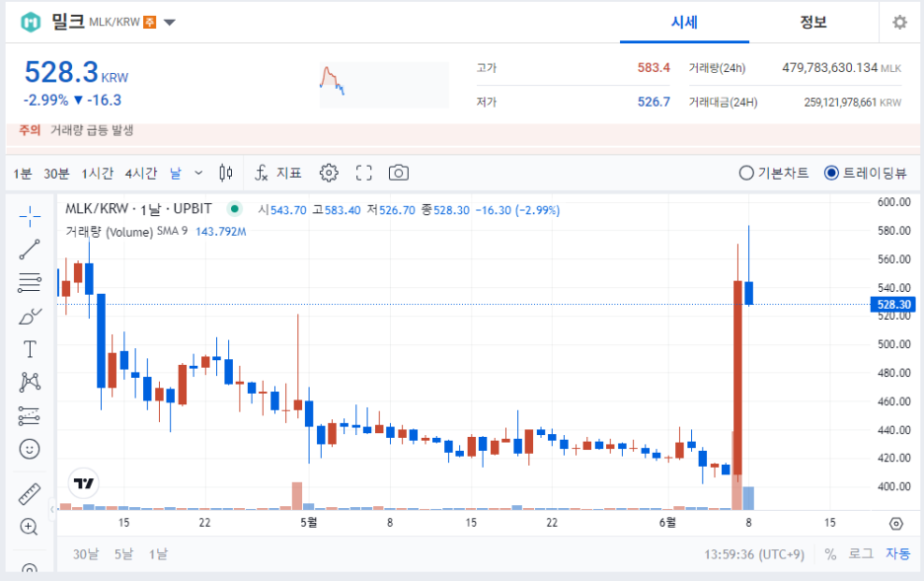Click the 528.30 current price label on axis
Image resolution: width=924 pixels, height=581 pixels.
893,305
